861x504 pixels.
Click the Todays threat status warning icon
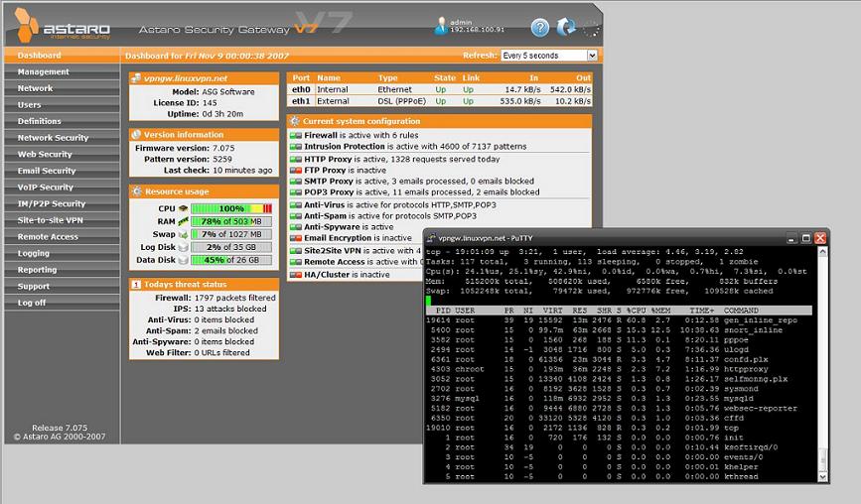pyautogui.click(x=136, y=284)
